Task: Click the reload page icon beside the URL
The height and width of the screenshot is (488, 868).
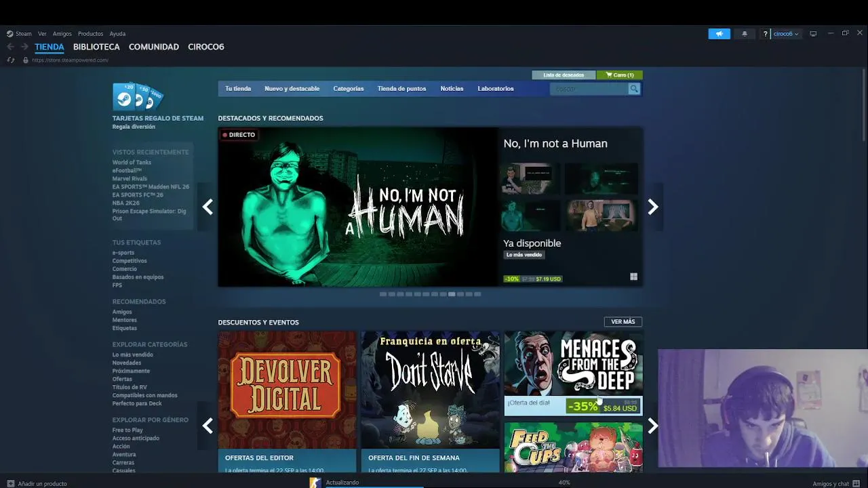Action: [x=10, y=60]
